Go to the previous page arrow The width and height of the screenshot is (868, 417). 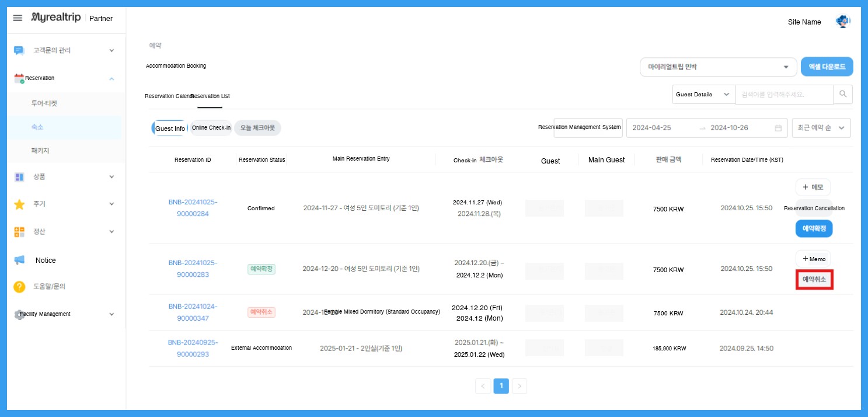tap(483, 386)
